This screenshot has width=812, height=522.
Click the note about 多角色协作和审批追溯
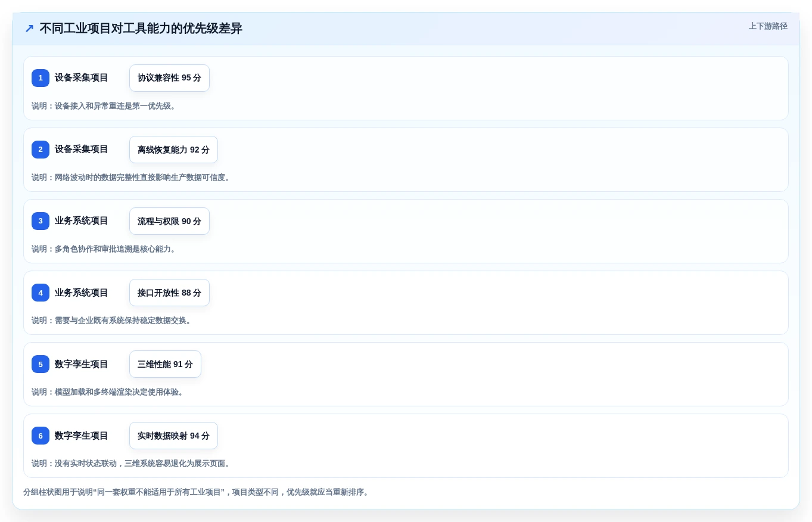tap(105, 249)
